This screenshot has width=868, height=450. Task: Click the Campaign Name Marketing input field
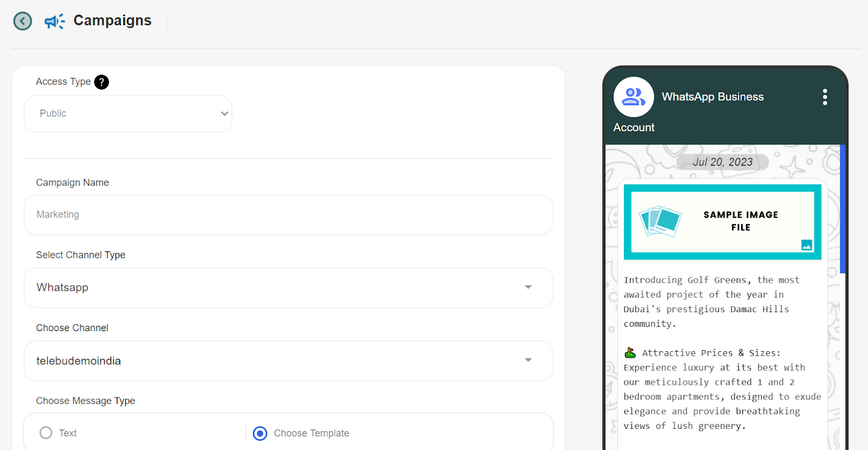[x=288, y=215]
